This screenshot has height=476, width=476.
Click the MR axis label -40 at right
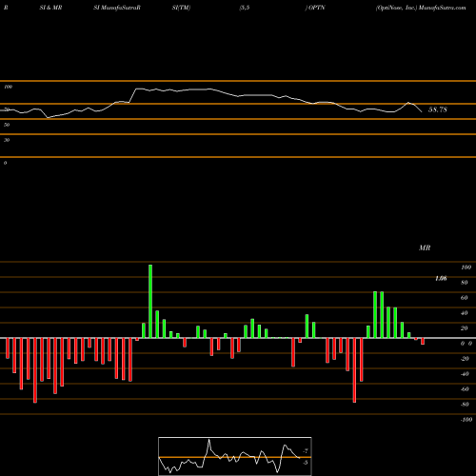point(465,374)
